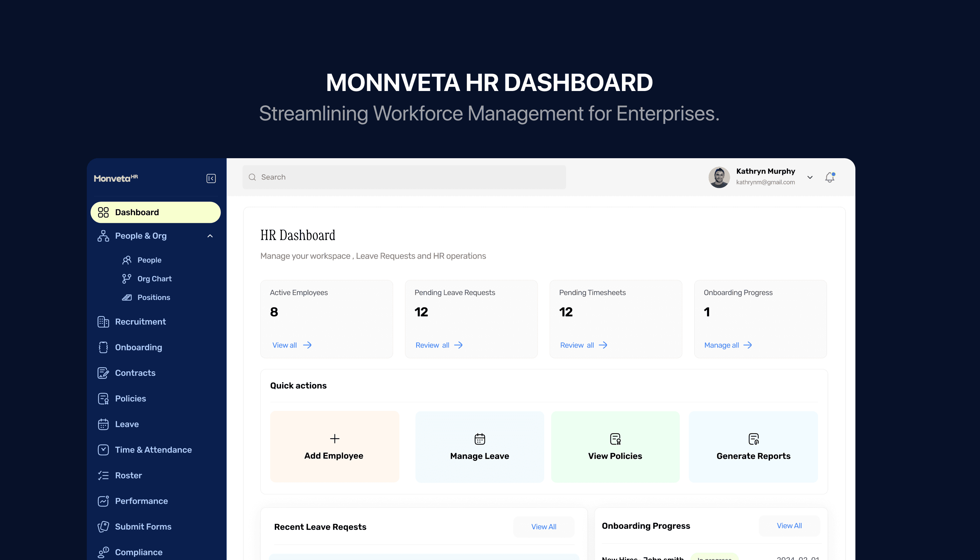Click the arrow next to Manage all
980x560 pixels.
point(747,345)
